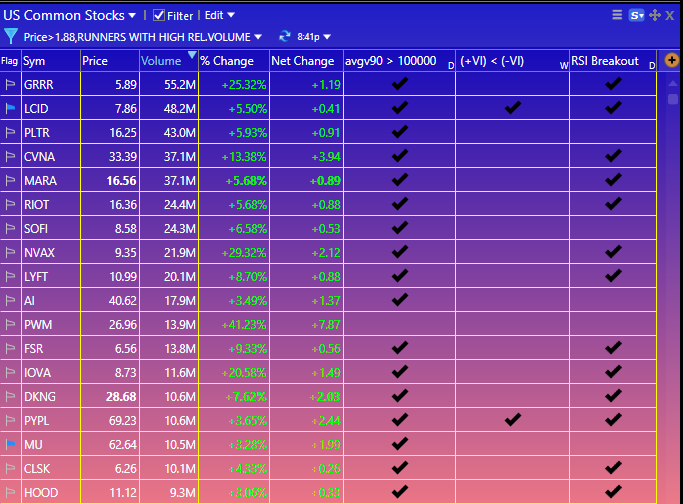Toggle the flag for LYFT
The height and width of the screenshot is (504, 683).
click(10, 276)
